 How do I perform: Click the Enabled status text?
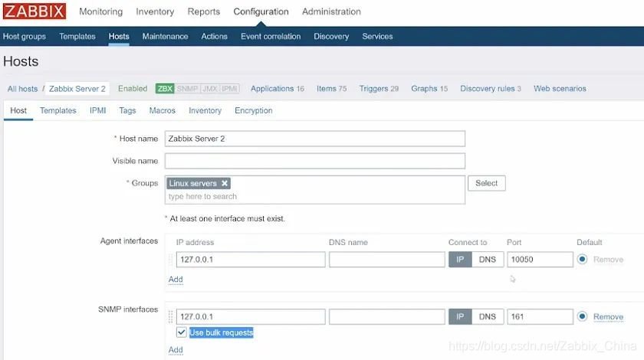(x=133, y=89)
